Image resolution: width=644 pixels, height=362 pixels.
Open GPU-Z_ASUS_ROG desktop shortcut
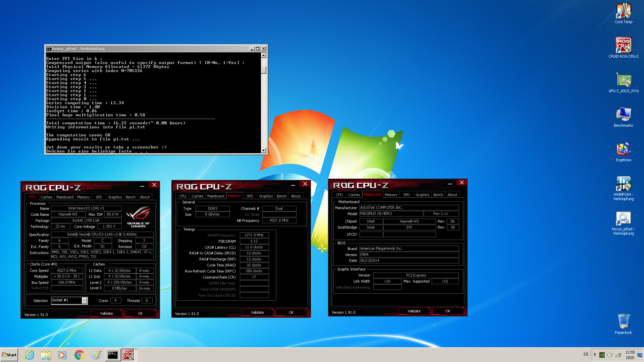tap(624, 82)
